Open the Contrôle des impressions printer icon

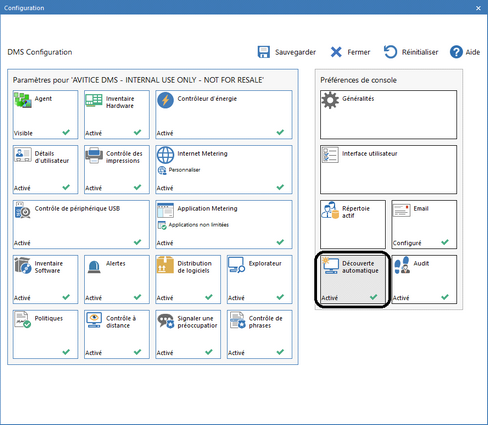[x=94, y=155]
